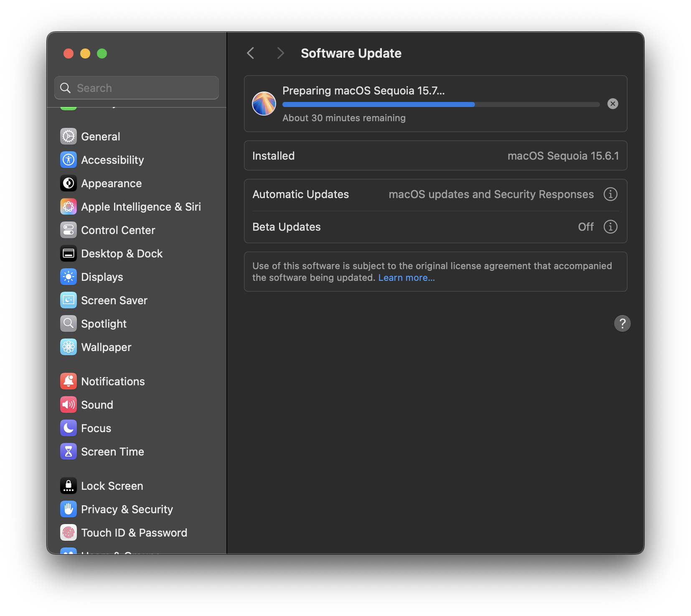Click the Displays sun icon
Viewport: 691px width, 616px height.
[69, 277]
